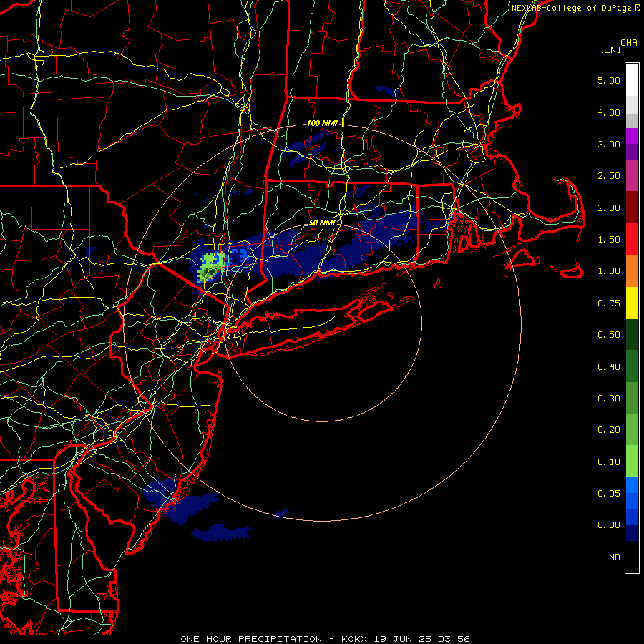Click the 'OHA' product code label
644x644 pixels.
coord(629,43)
